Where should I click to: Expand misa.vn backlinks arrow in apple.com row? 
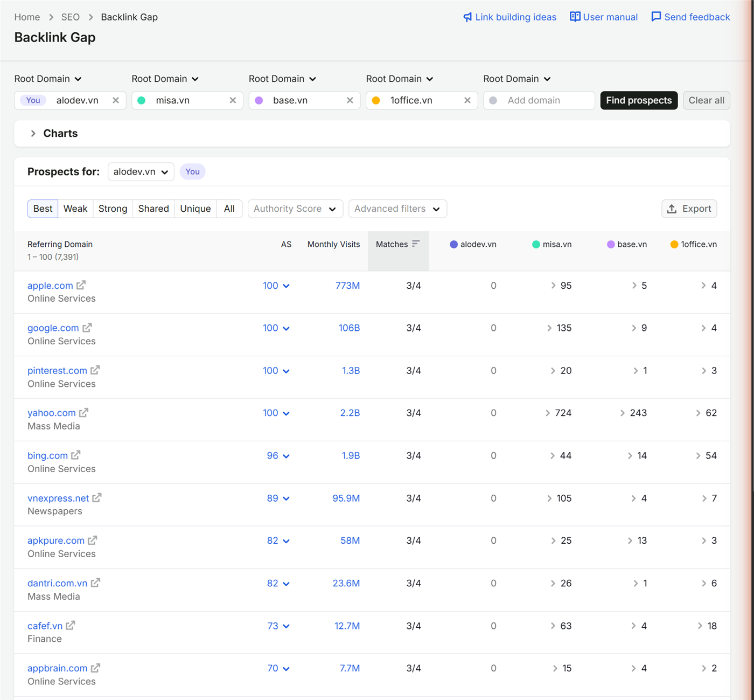coord(553,286)
